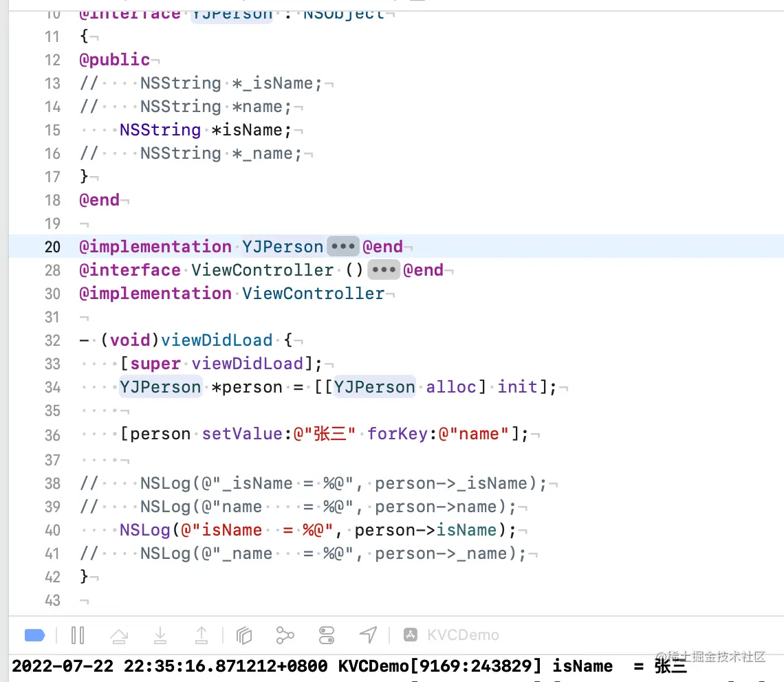The height and width of the screenshot is (682, 784).
Task: Select the @end keyword on line 18
Action: click(x=99, y=199)
